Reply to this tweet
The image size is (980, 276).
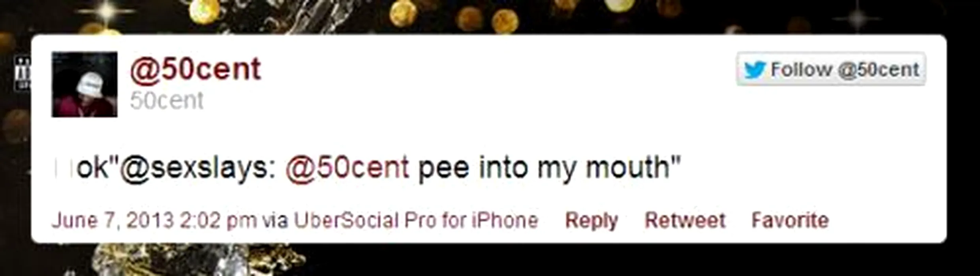pos(591,220)
